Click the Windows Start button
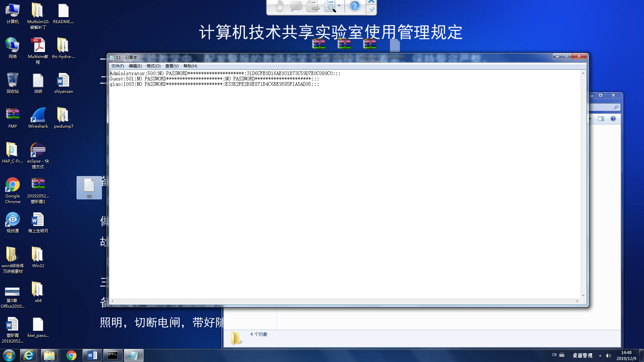644x362 pixels. (9, 355)
